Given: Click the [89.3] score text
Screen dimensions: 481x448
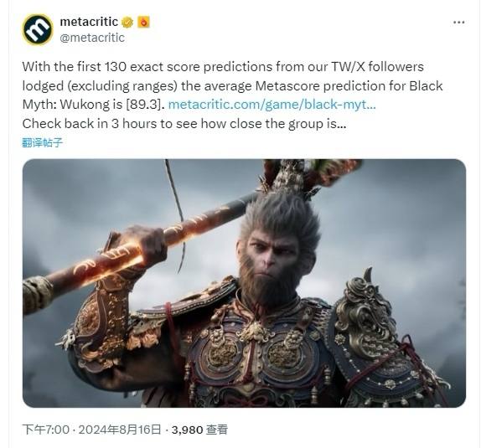Looking at the screenshot, I should pos(144,105).
